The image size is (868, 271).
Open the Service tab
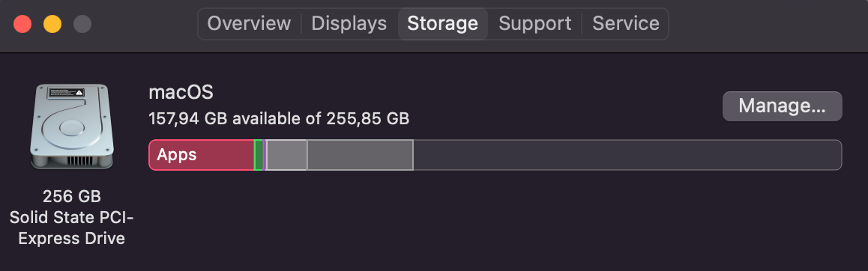(x=626, y=24)
